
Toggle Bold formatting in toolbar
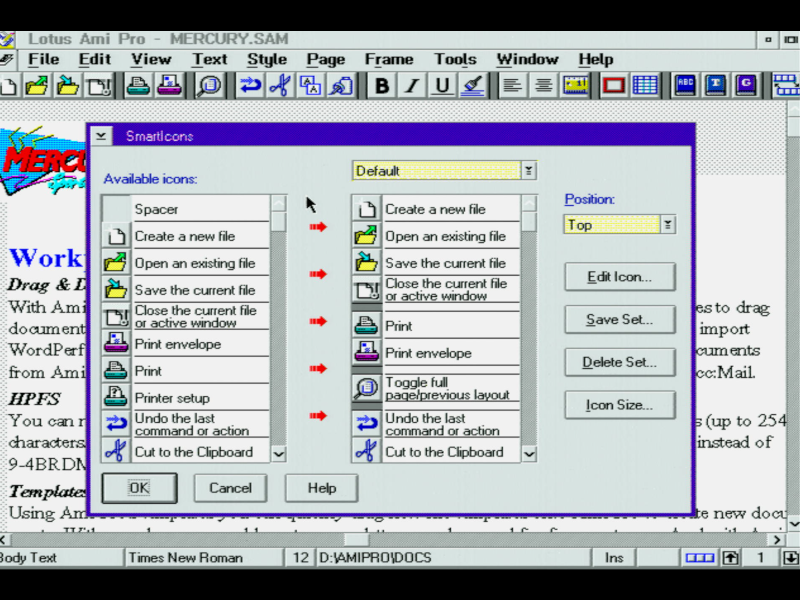[382, 86]
